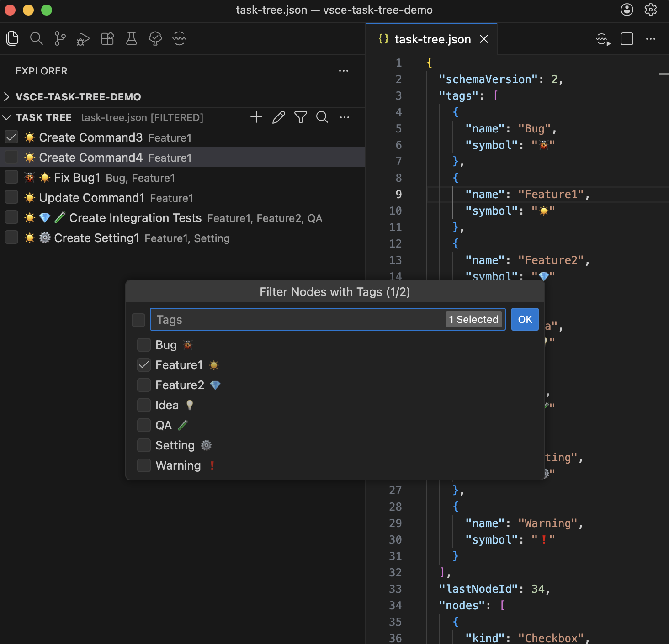Open the Task Tree more actions menu
Viewport: 669px width, 644px height.
[345, 117]
